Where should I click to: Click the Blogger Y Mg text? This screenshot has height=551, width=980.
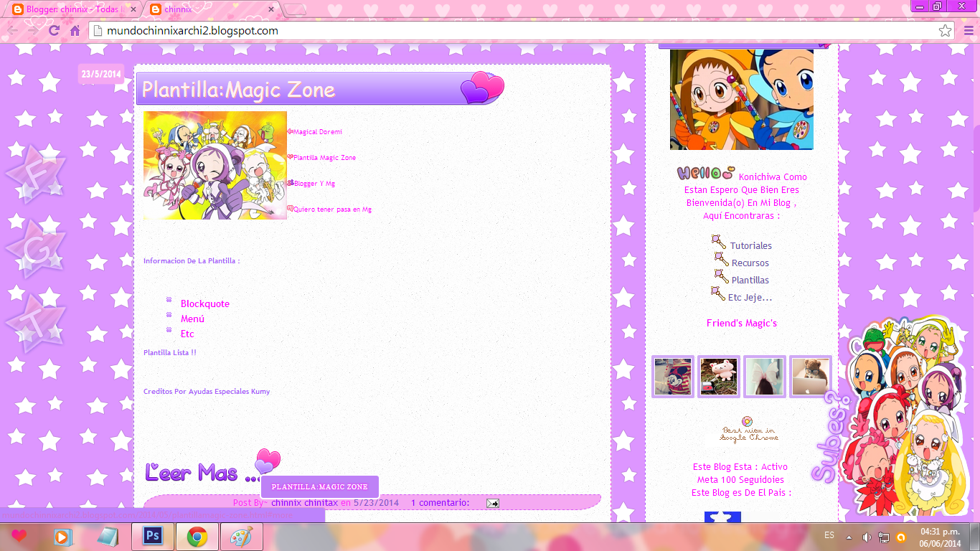314,184
